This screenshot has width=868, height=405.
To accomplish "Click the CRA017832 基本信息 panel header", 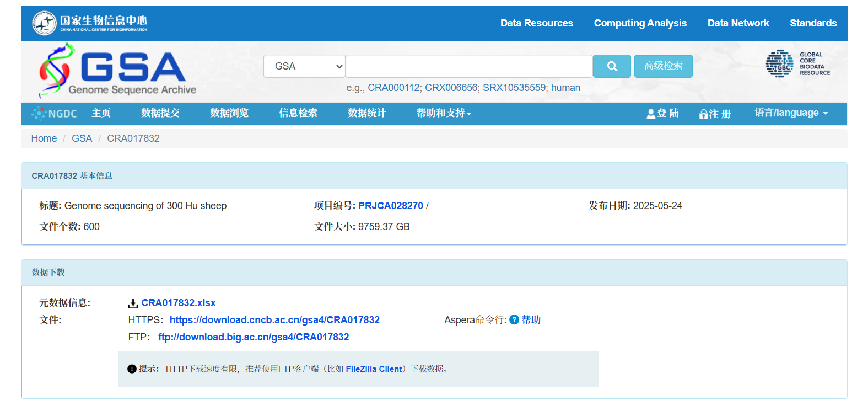I will (434, 176).
